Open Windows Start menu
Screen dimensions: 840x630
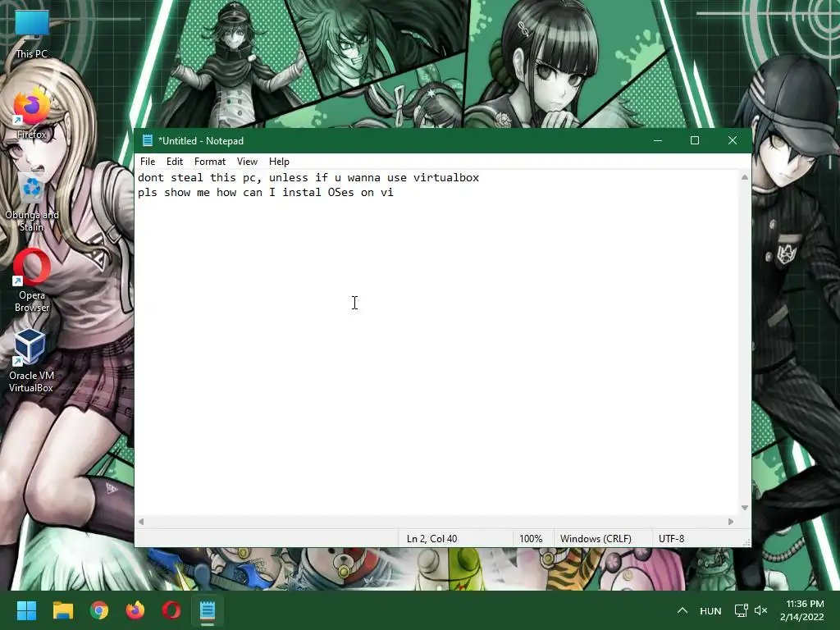pos(26,610)
